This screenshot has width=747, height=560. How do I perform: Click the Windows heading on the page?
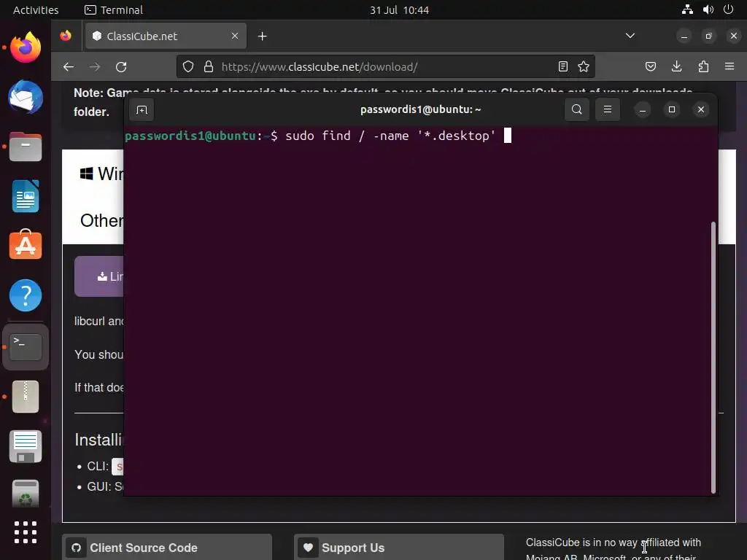(x=102, y=174)
